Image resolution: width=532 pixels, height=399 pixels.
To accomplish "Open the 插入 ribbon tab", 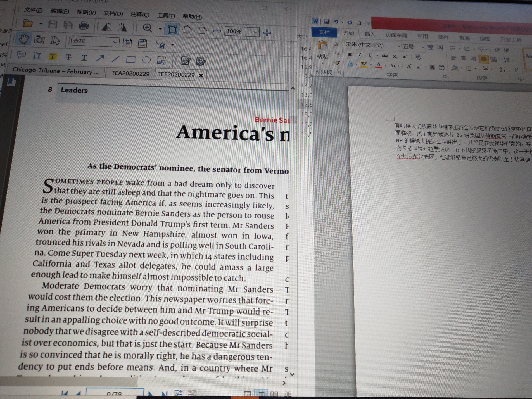I will click(370, 34).
